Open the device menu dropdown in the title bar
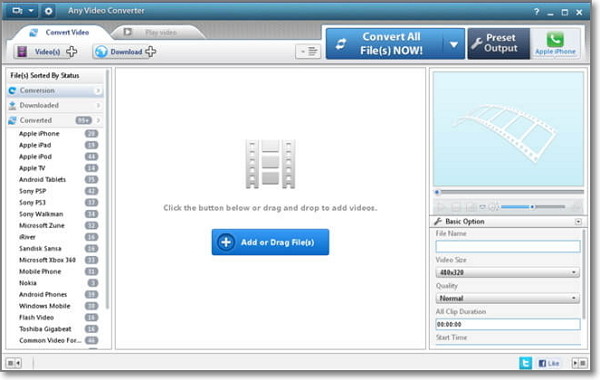This screenshot has height=380, width=600. click(22, 11)
